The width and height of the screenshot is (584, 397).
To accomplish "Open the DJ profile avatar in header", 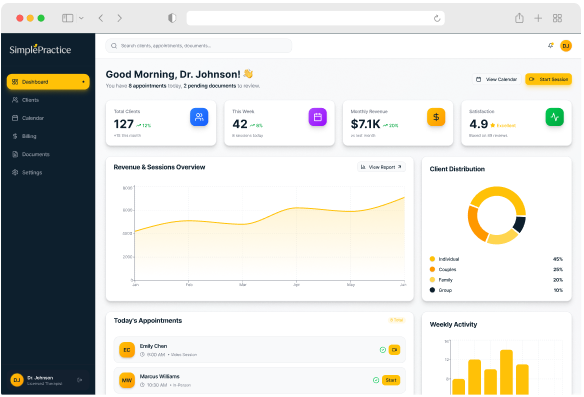I will click(x=566, y=46).
